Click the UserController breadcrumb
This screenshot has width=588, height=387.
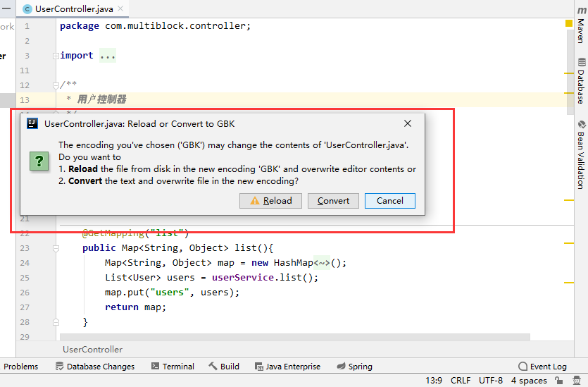point(92,350)
